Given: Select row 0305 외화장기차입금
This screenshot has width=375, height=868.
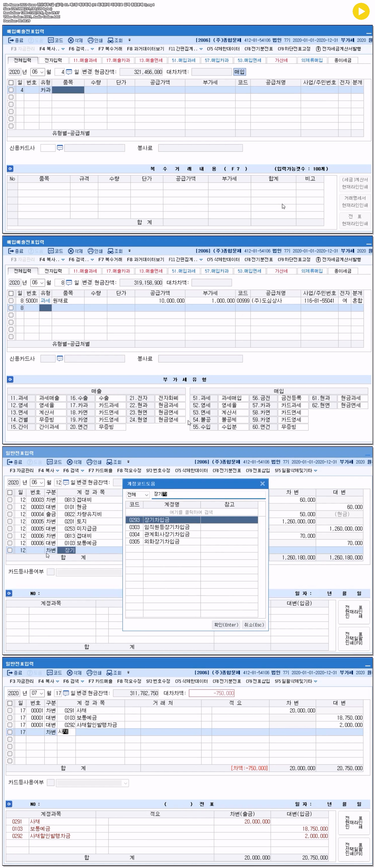Looking at the screenshot, I should pyautogui.click(x=192, y=542).
